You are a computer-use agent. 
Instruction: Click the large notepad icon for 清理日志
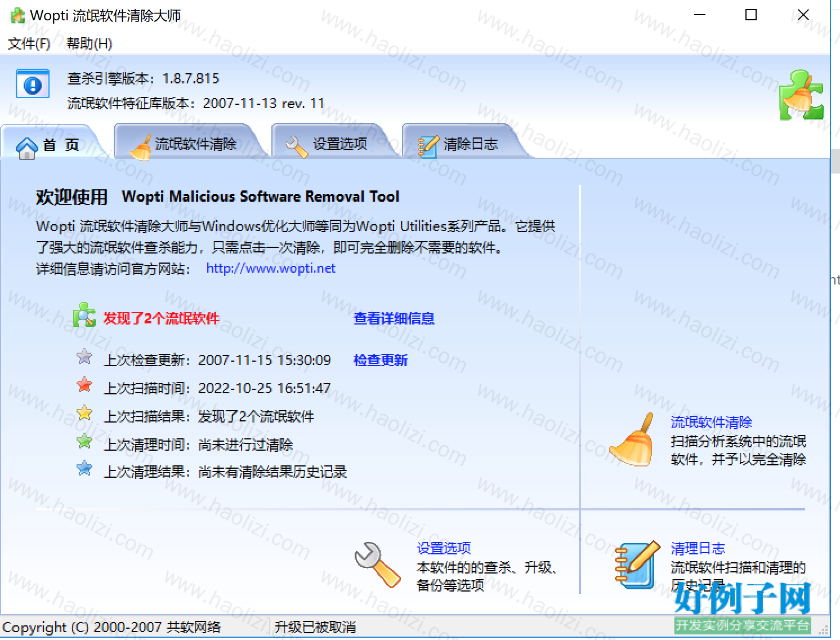(x=637, y=565)
